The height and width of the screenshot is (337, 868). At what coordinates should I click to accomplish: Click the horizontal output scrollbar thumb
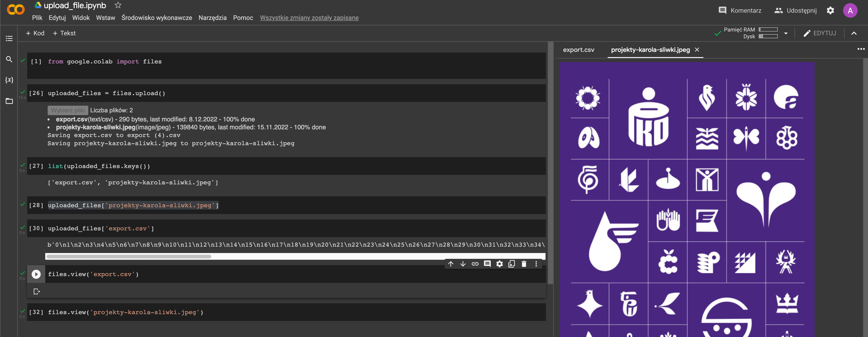coord(129,257)
